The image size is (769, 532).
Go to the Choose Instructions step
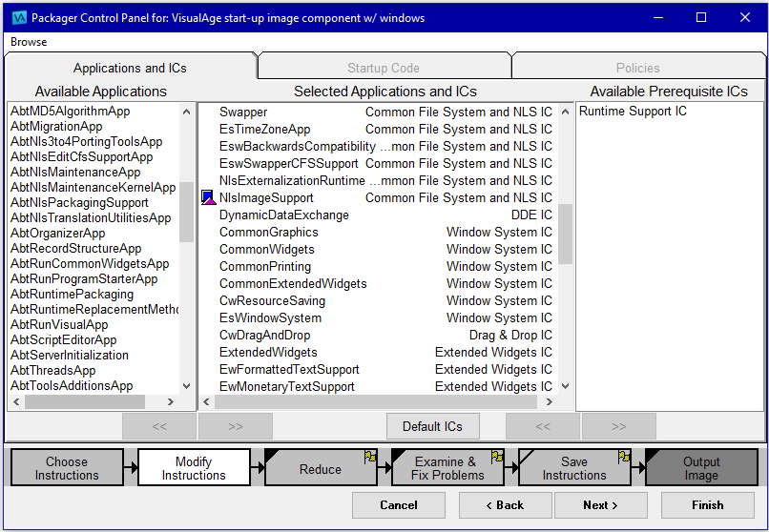click(67, 468)
